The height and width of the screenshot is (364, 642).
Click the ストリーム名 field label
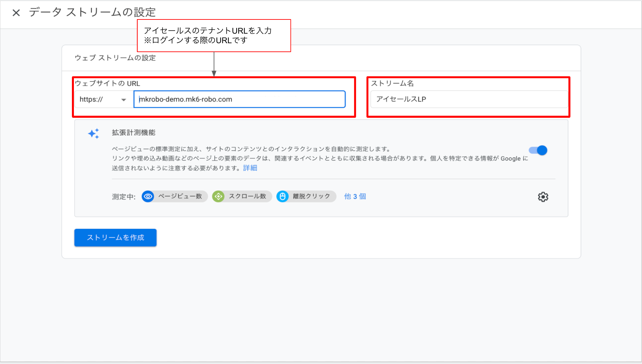point(392,83)
